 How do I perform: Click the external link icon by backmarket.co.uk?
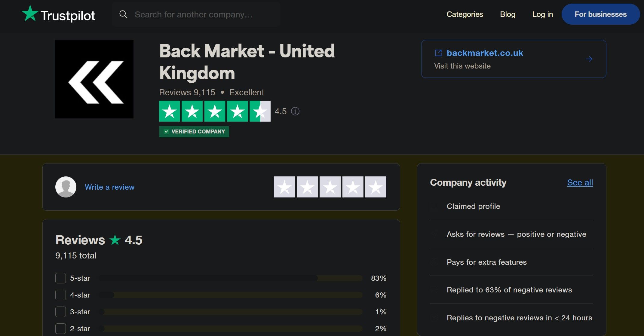click(x=438, y=53)
